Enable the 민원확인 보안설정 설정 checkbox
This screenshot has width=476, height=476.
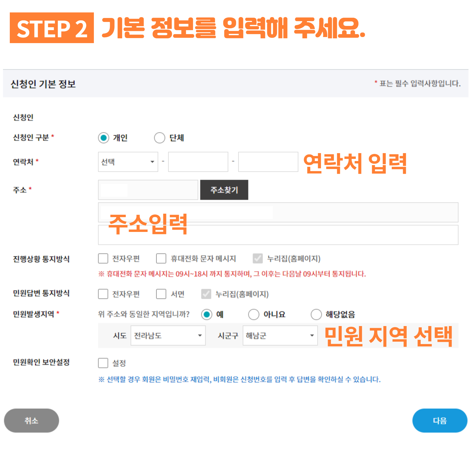tap(103, 363)
